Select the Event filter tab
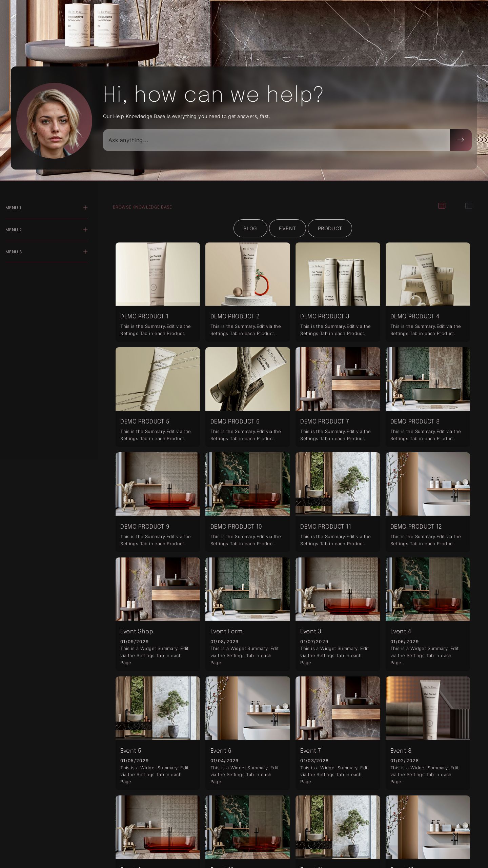Screen dimensions: 488x868 point(287,229)
